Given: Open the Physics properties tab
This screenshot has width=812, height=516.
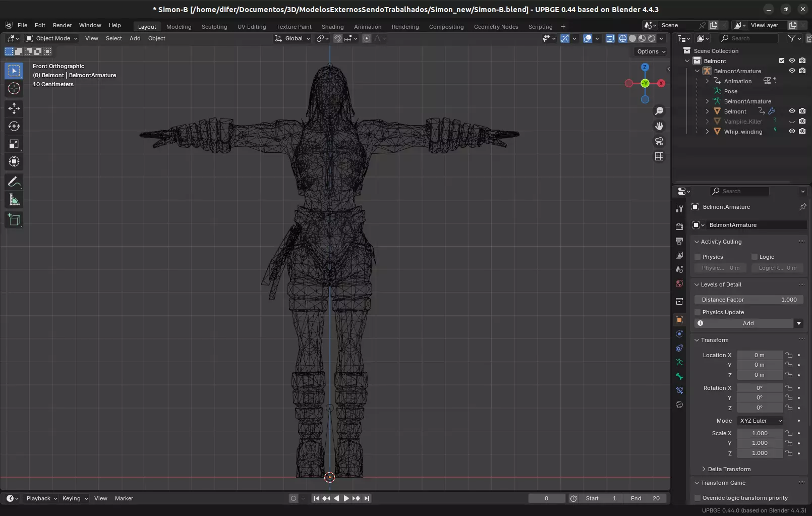Looking at the screenshot, I should click(679, 334).
